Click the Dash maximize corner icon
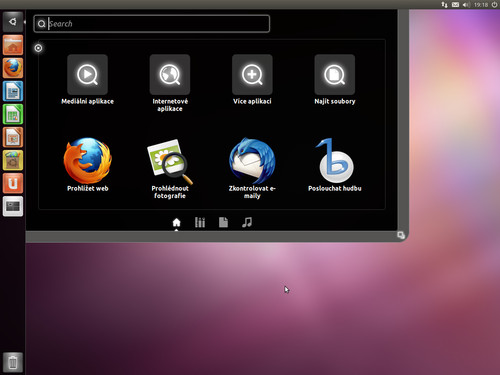Image resolution: width=500 pixels, height=375 pixels. pos(401,235)
